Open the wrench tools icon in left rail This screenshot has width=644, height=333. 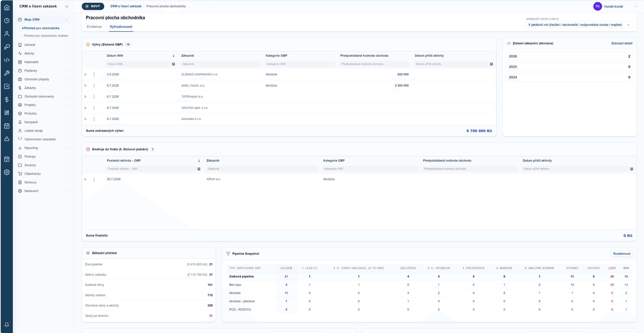[x=7, y=73]
